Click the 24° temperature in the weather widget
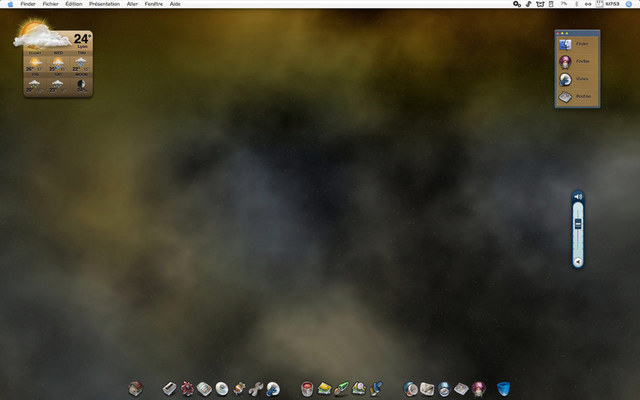The height and width of the screenshot is (400, 640). (82, 38)
